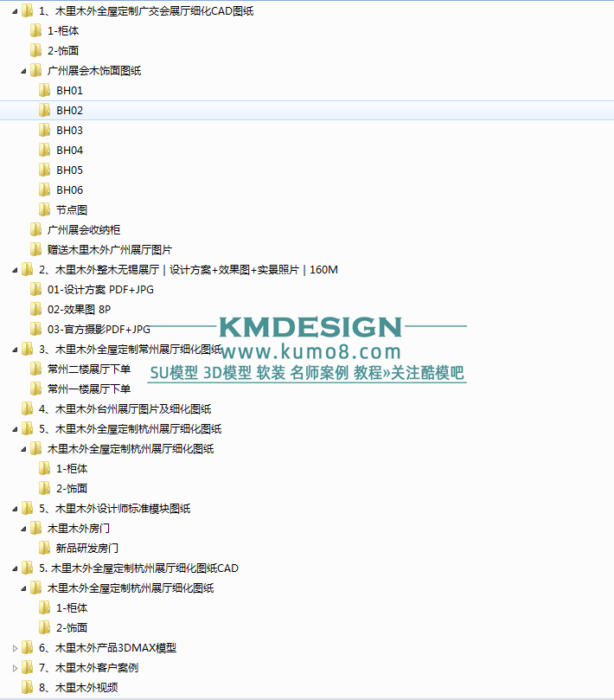Viewport: 614px width, 700px height.
Task: Expand the 6、木里木外产品3DMAX模型 folder
Action: coord(15,647)
